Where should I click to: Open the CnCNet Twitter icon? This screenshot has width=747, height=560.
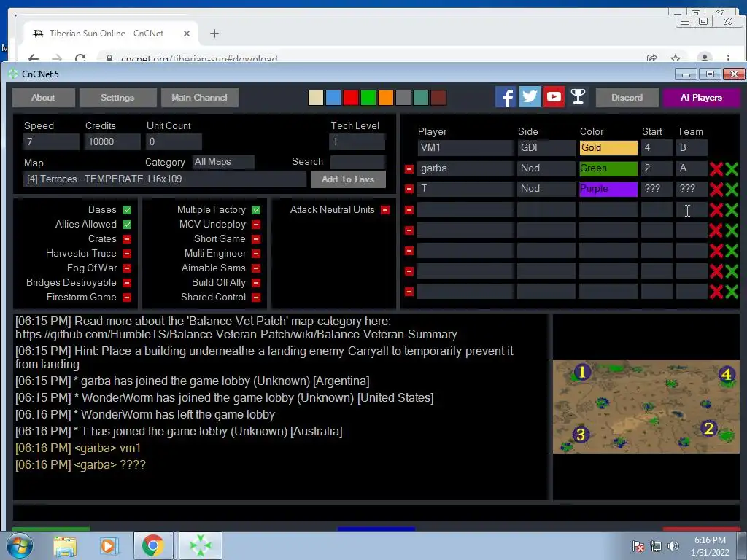coord(530,97)
